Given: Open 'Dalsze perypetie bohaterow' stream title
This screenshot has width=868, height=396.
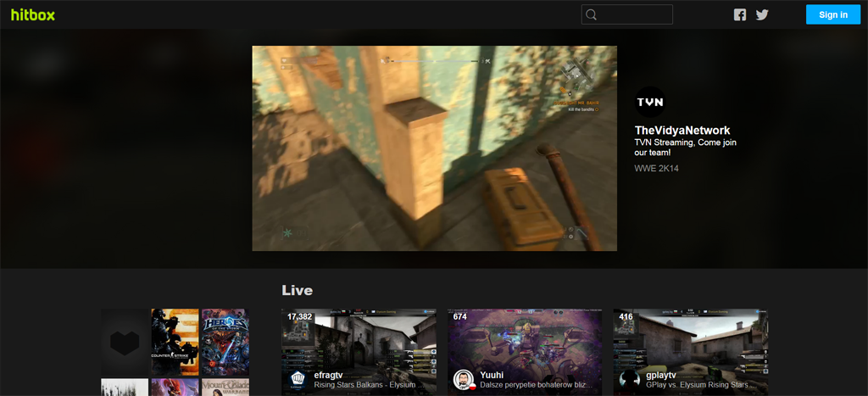Looking at the screenshot, I should pos(537,384).
